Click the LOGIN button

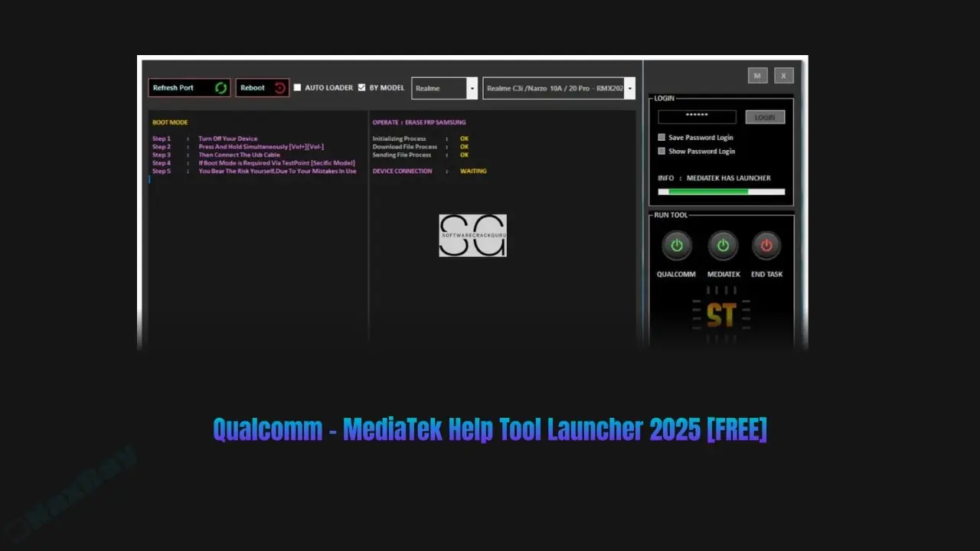point(765,117)
